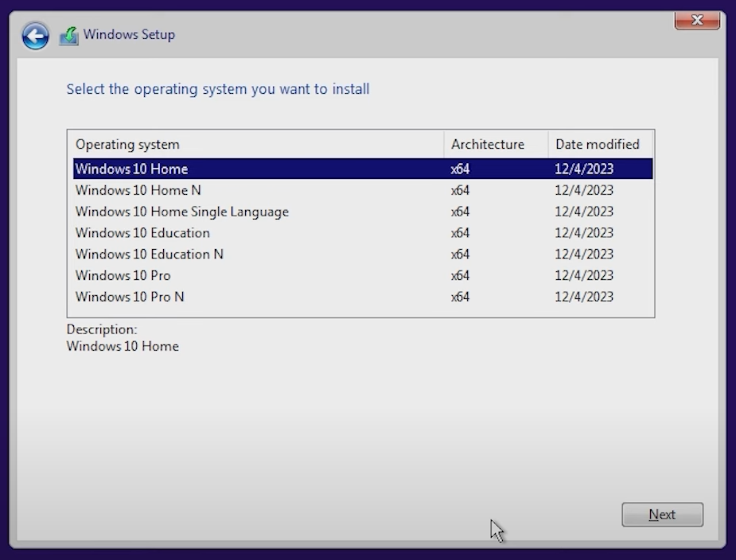
Task: Click the x64 architecture value for Windows 10 Pro
Action: pos(459,275)
